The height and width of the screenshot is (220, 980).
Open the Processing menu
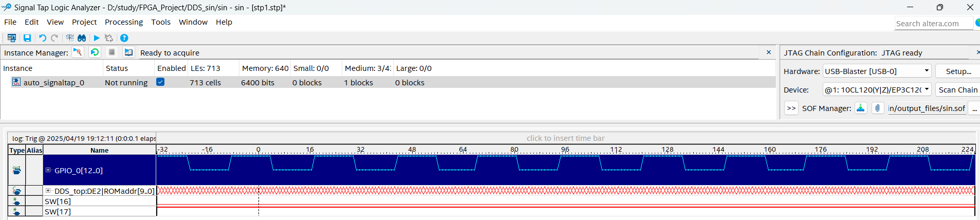tap(124, 22)
